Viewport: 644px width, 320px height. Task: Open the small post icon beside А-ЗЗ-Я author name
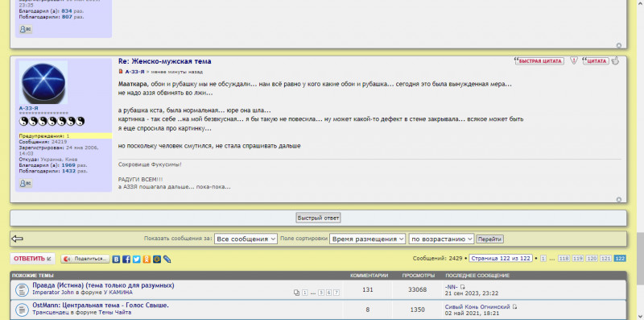[x=121, y=72]
